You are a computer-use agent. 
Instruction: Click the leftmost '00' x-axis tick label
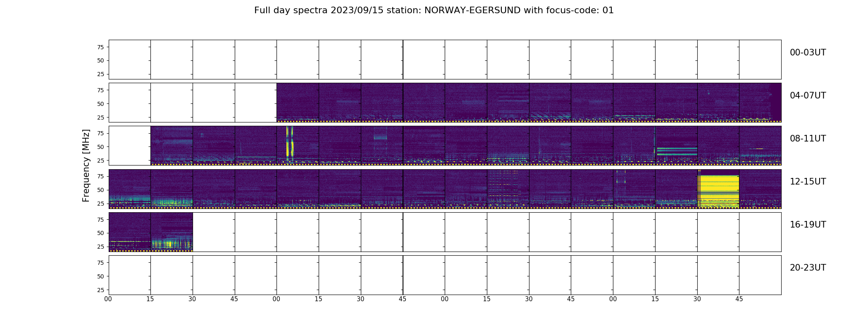108,299
